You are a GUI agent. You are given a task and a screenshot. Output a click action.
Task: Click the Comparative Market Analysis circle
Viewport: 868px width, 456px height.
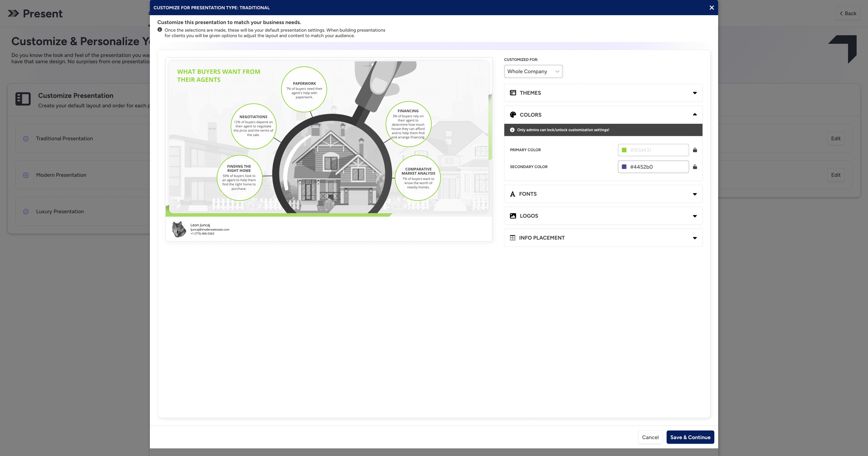click(418, 178)
